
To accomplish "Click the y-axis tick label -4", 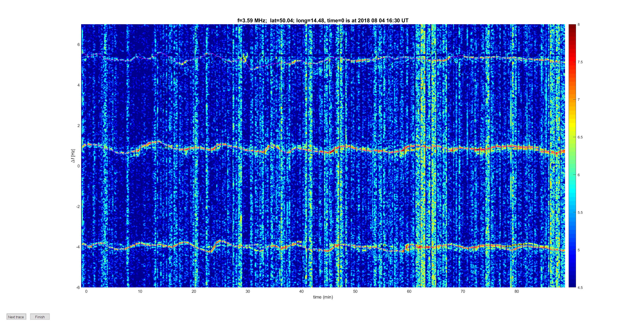I will (78, 247).
